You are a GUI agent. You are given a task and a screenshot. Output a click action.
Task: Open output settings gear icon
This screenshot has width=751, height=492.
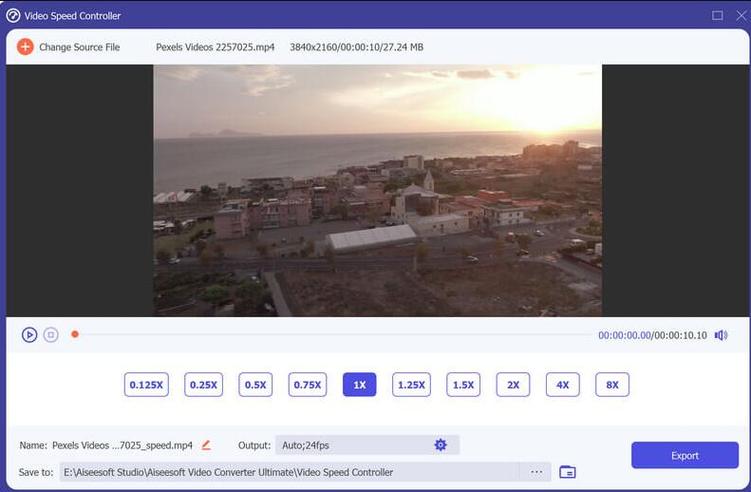(440, 445)
